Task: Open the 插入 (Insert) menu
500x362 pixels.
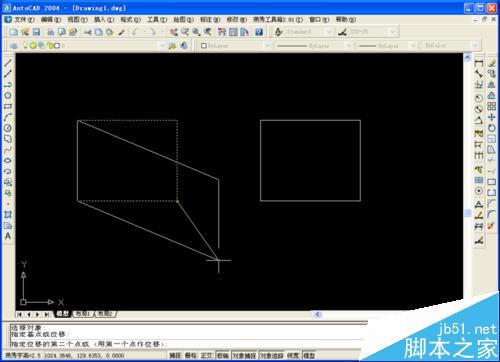Action: click(x=104, y=20)
